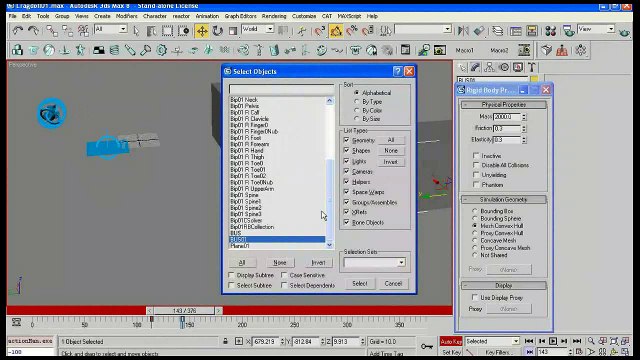640x360 pixels.
Task: Open the Create command panel tab
Action: (x=462, y=67)
